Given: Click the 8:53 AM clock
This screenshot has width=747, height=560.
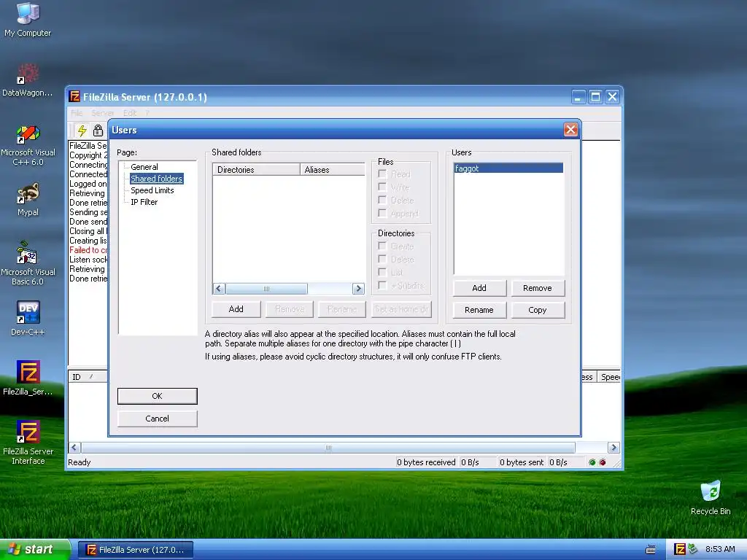Looking at the screenshot, I should click(720, 549).
